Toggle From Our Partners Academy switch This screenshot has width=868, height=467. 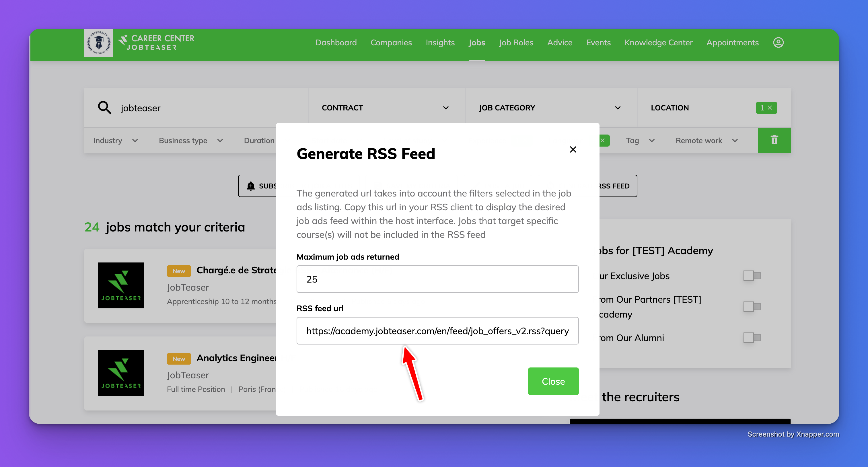[752, 307]
